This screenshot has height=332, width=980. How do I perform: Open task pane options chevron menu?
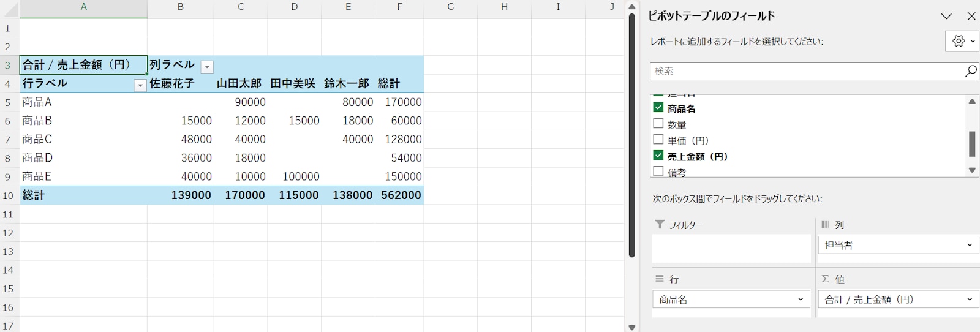(x=947, y=17)
